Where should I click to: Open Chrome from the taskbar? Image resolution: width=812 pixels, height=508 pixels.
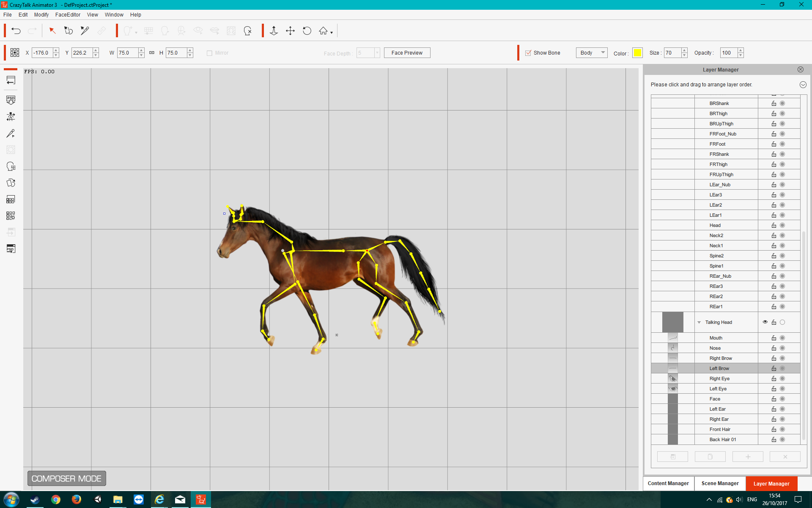pyautogui.click(x=56, y=500)
